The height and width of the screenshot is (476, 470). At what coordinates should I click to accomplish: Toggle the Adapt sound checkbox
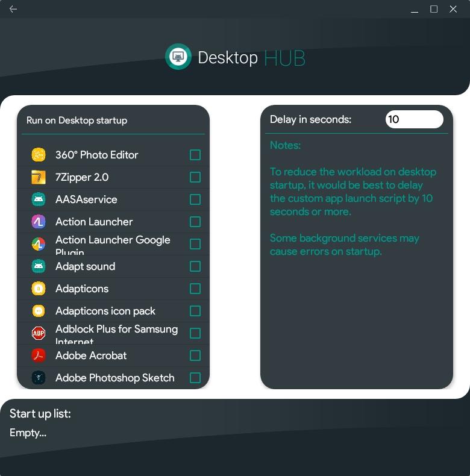pos(195,266)
